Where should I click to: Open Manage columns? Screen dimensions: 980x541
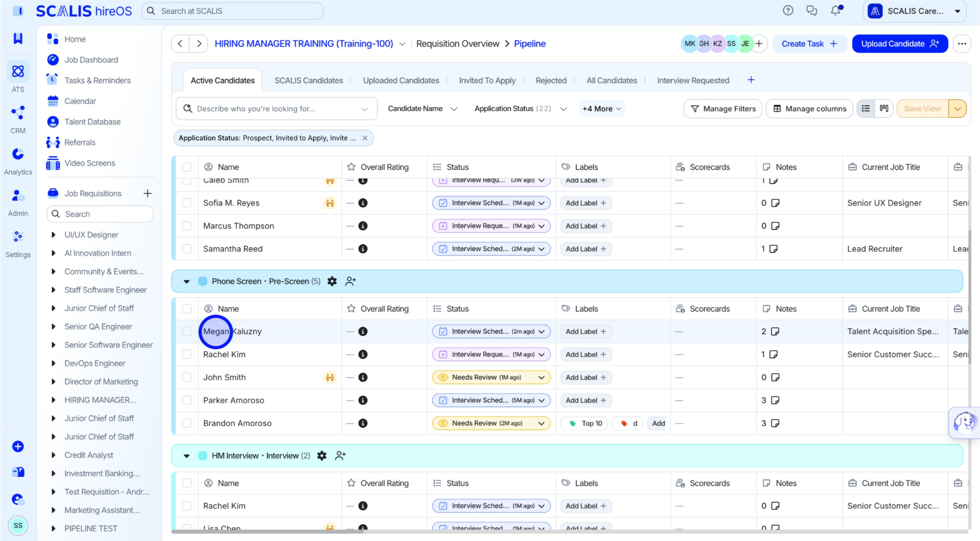810,109
